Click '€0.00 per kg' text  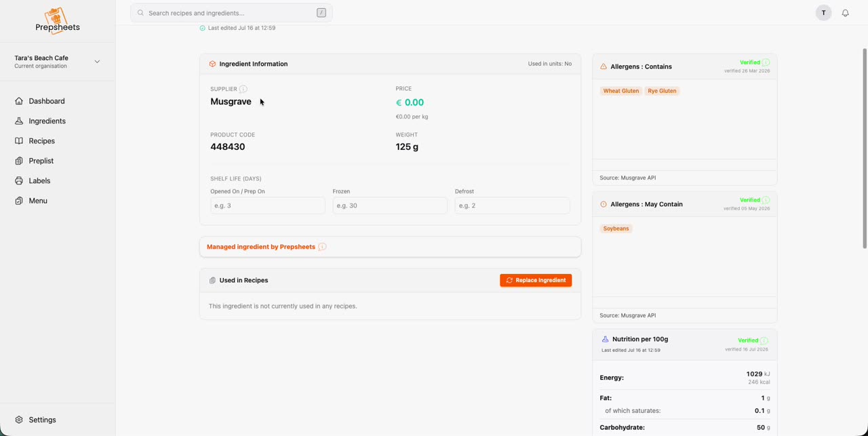tap(412, 117)
